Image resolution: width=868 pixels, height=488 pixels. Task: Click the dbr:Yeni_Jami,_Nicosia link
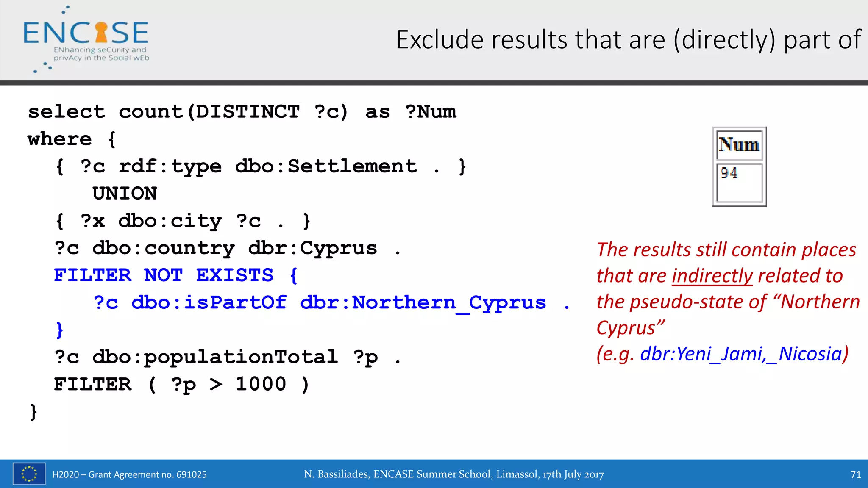(x=740, y=354)
